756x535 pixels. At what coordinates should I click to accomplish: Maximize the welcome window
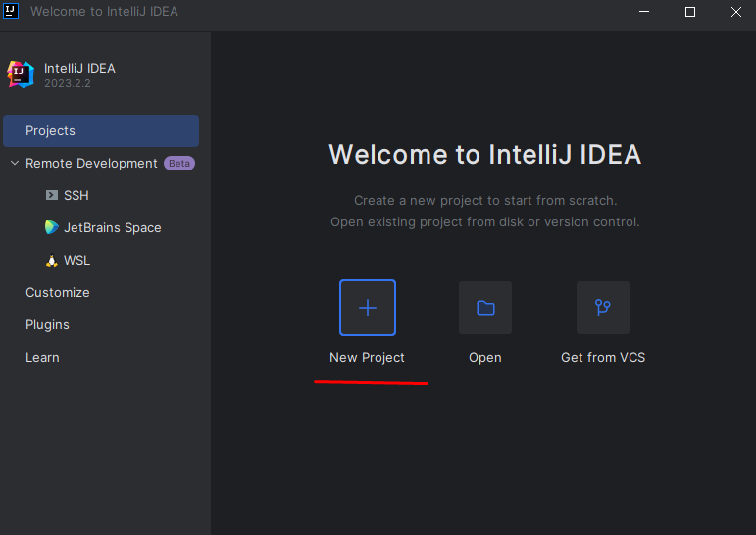(x=690, y=12)
